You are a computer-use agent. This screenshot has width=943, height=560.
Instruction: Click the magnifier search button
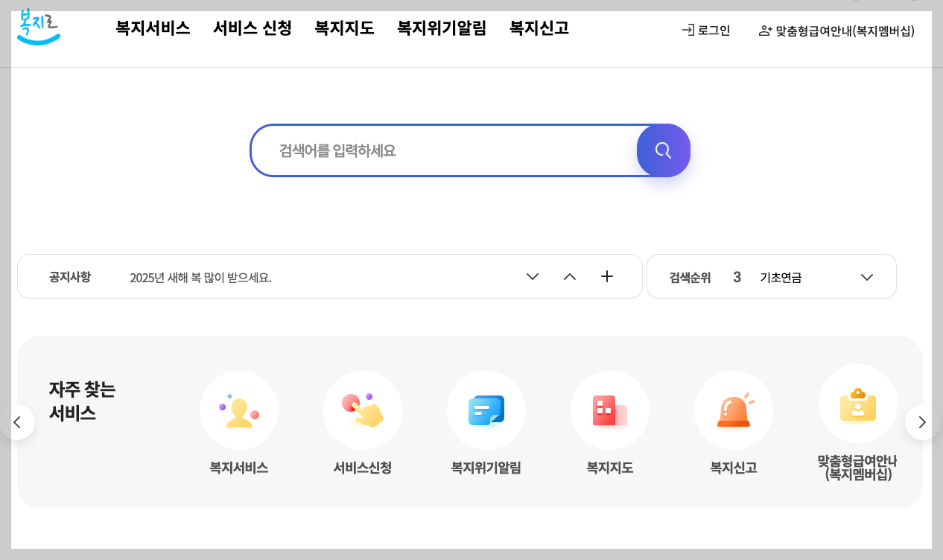pyautogui.click(x=663, y=150)
